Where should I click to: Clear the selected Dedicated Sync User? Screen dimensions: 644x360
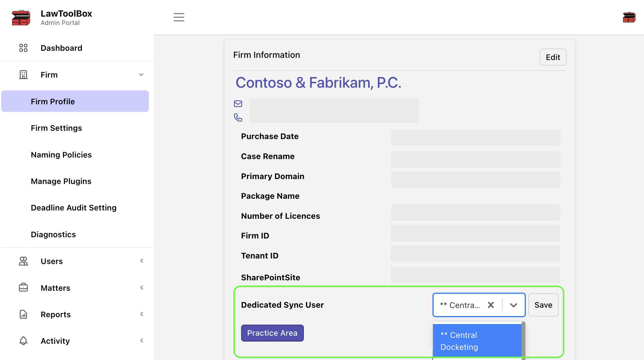click(491, 305)
